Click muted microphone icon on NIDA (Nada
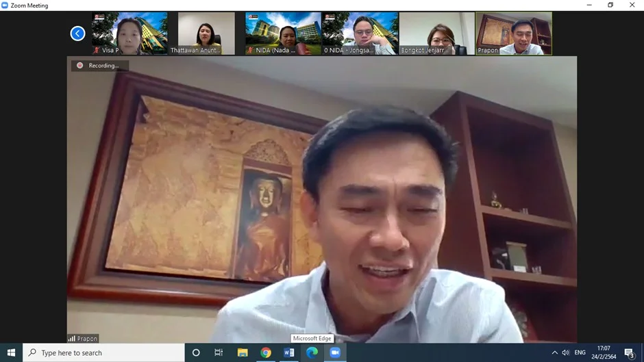This screenshot has width=644, height=362. (250, 51)
